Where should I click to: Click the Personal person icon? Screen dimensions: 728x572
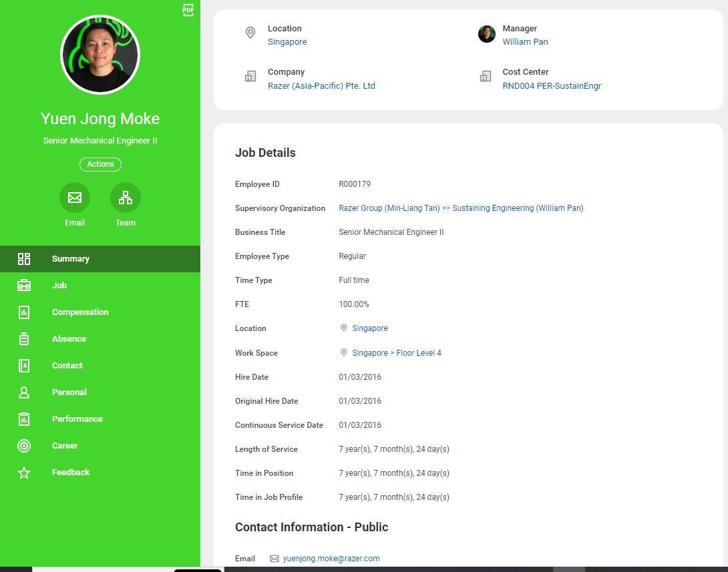tap(24, 392)
